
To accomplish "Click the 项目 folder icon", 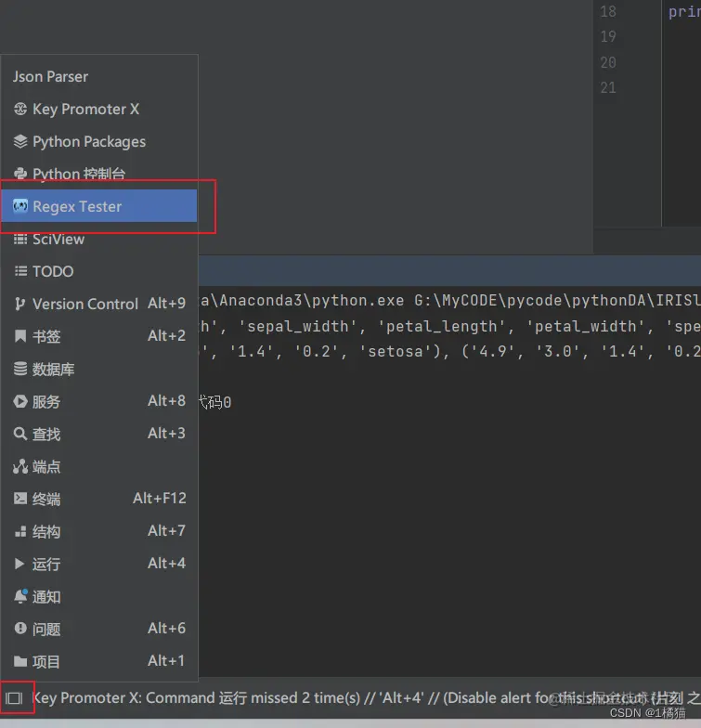I will [20, 661].
